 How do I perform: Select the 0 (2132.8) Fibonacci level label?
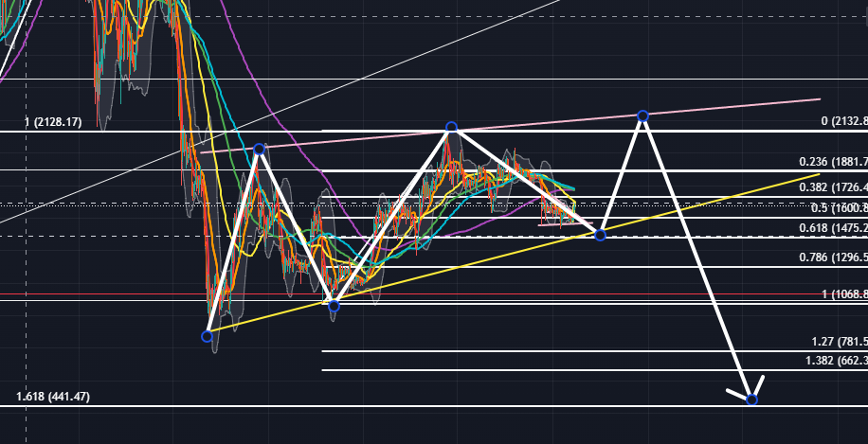[844, 121]
